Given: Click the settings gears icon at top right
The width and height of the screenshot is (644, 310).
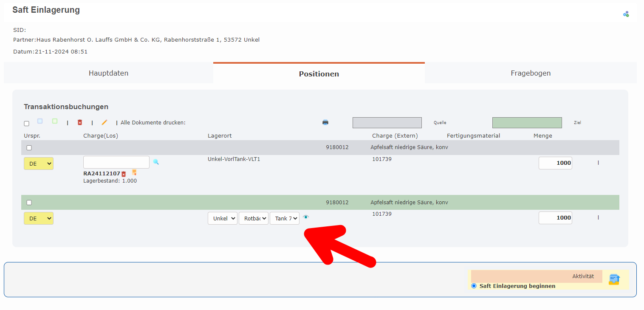Looking at the screenshot, I should [626, 14].
